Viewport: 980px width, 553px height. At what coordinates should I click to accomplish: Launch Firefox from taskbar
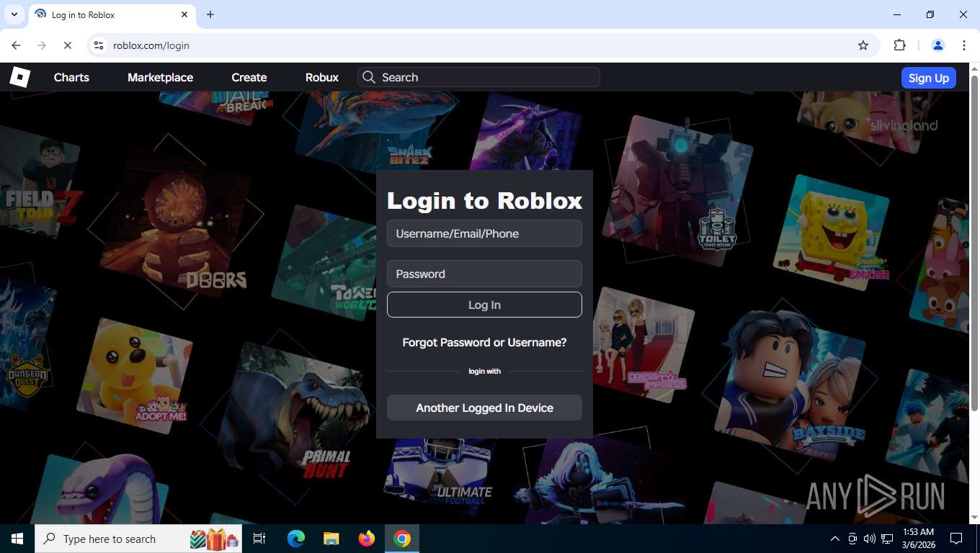click(x=367, y=539)
